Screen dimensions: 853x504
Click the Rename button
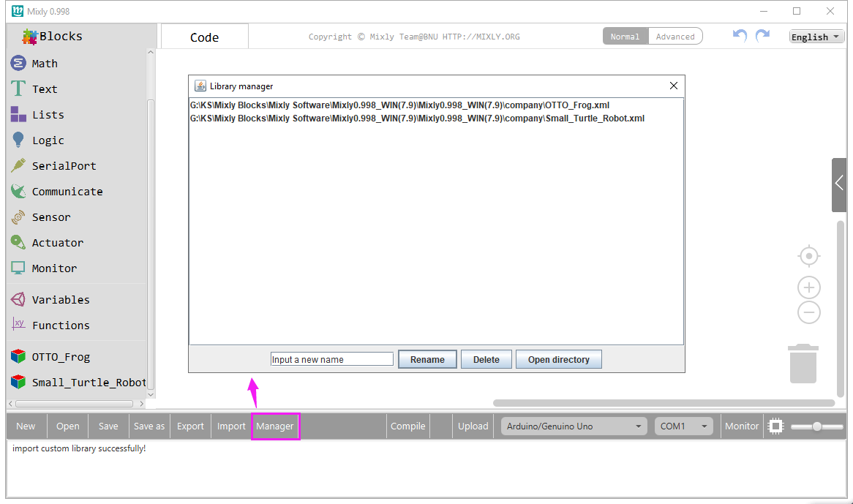pos(427,359)
